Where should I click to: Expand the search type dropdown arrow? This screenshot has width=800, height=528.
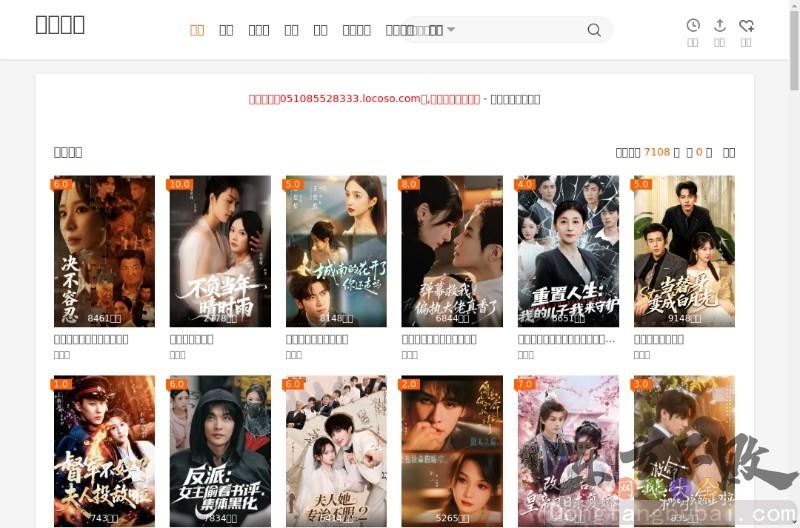[x=451, y=30]
